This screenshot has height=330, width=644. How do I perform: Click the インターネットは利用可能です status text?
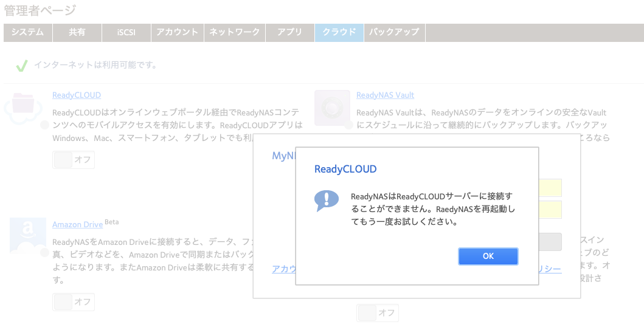95,65
